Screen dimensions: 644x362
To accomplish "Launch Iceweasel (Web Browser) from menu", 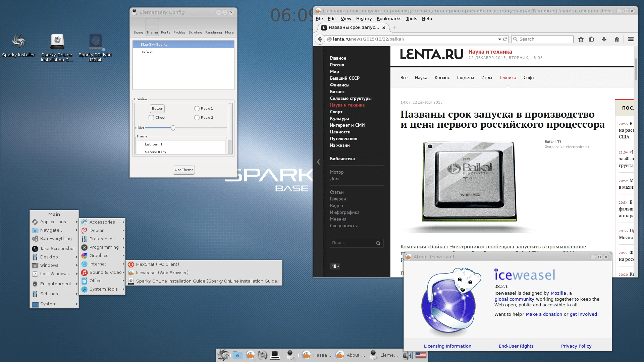I will [204, 273].
